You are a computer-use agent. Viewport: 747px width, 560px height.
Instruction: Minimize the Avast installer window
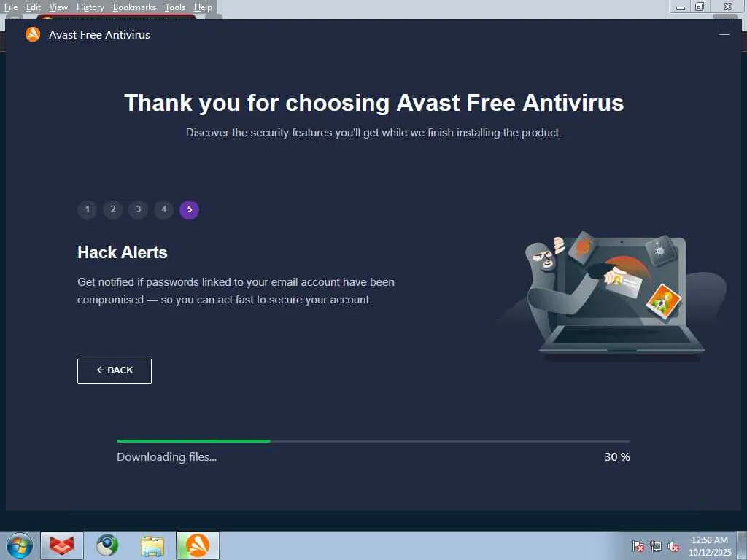(724, 34)
